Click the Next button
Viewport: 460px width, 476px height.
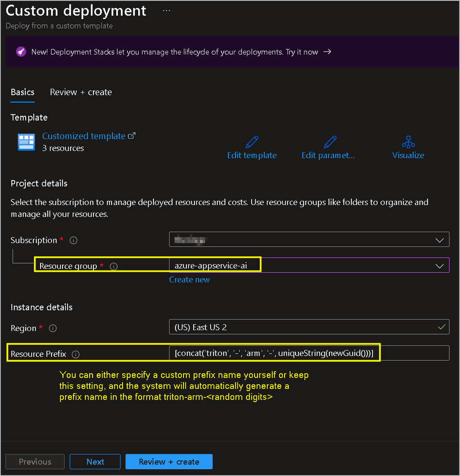95,462
